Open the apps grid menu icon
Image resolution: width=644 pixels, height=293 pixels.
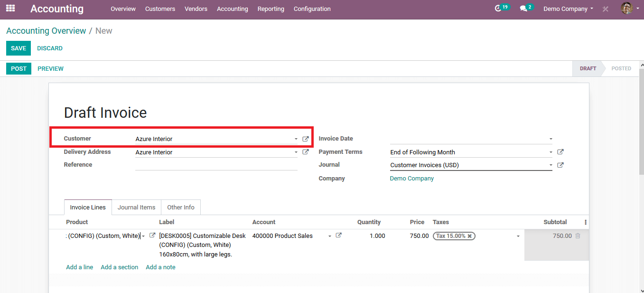pos(10,9)
